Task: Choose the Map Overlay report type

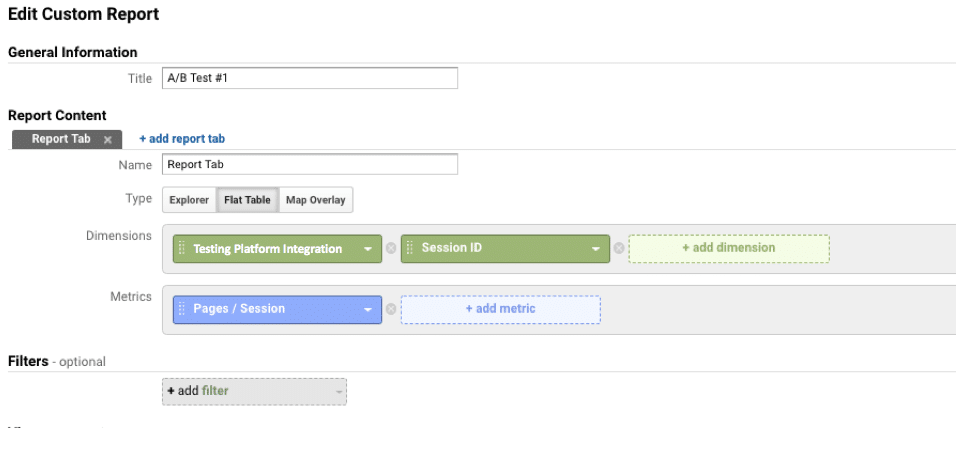Action: click(315, 200)
